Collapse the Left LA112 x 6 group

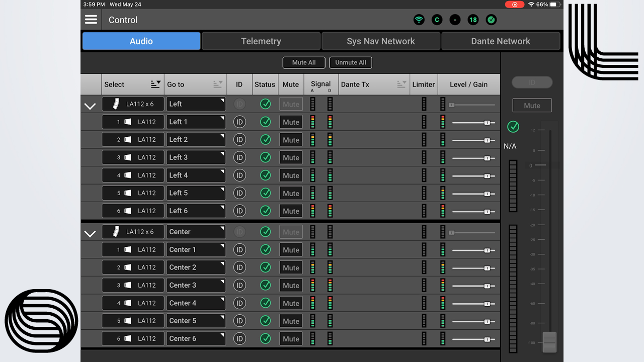click(90, 106)
